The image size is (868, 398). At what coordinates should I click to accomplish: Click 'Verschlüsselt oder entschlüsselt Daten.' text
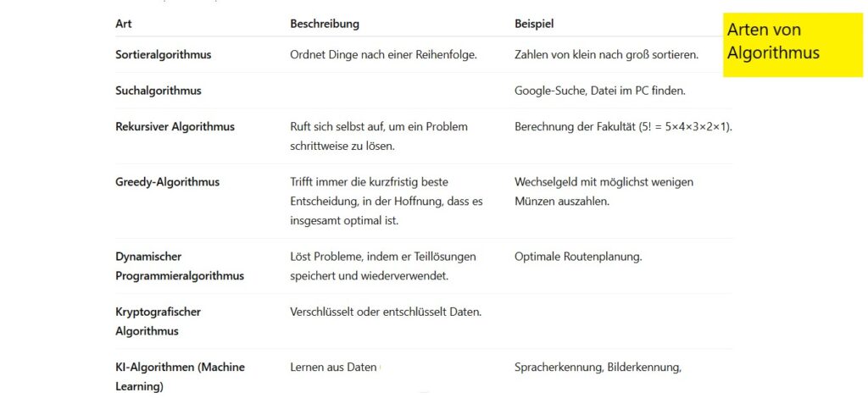(x=386, y=312)
